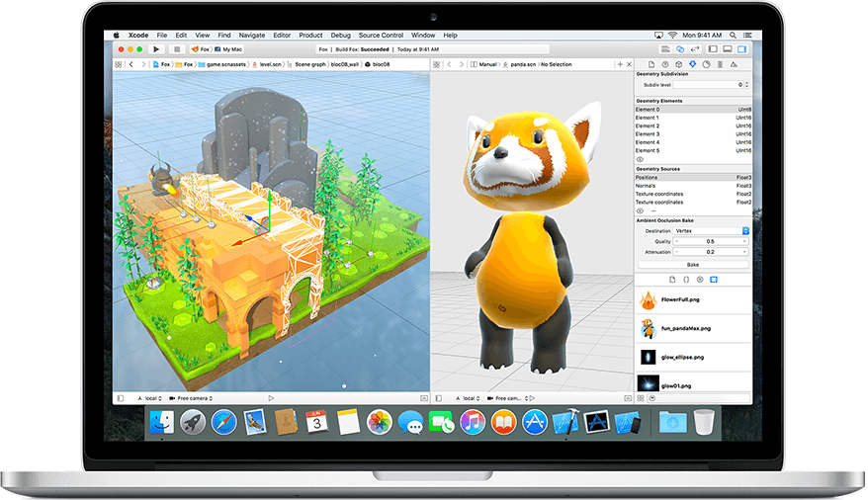This screenshot has width=868, height=500.
Task: Open Xcode from the Dock
Action: point(565,423)
